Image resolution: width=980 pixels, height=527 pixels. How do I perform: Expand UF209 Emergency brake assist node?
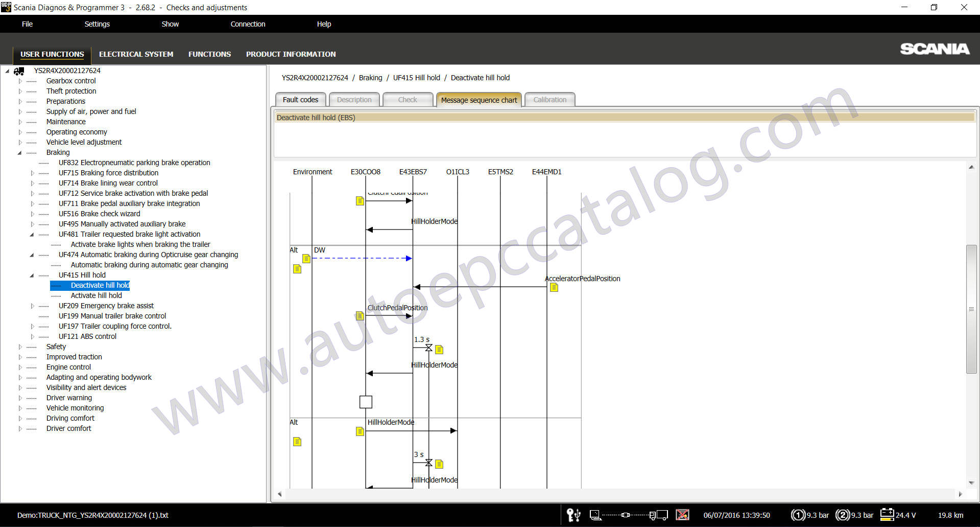pyautogui.click(x=33, y=306)
